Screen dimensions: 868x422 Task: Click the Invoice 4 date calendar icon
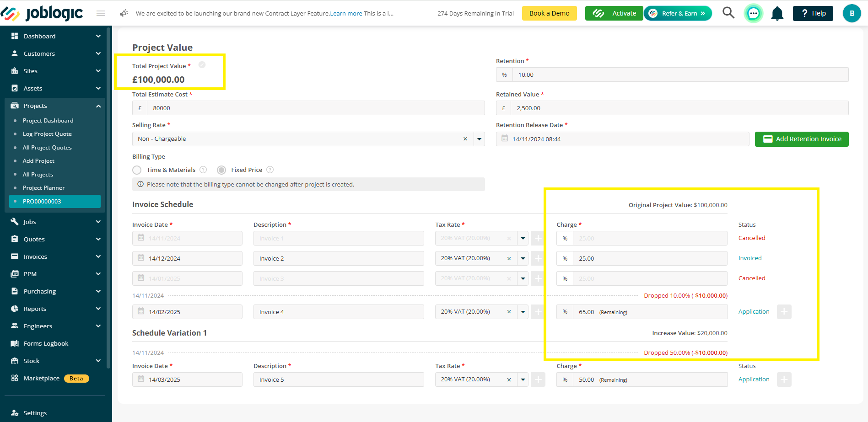[141, 311]
